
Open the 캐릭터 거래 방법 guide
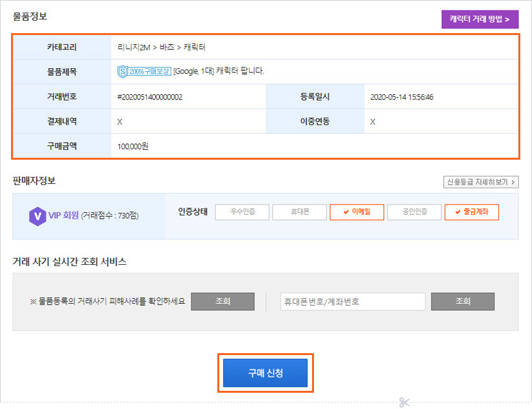coord(479,19)
